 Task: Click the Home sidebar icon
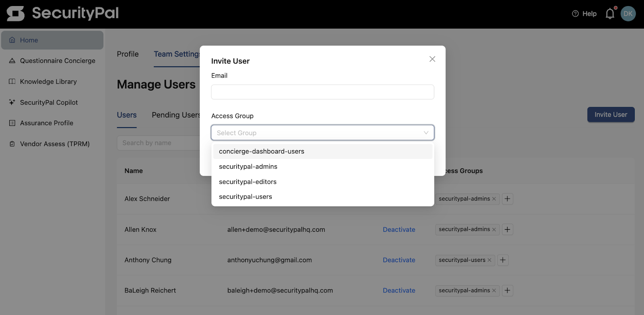[12, 40]
